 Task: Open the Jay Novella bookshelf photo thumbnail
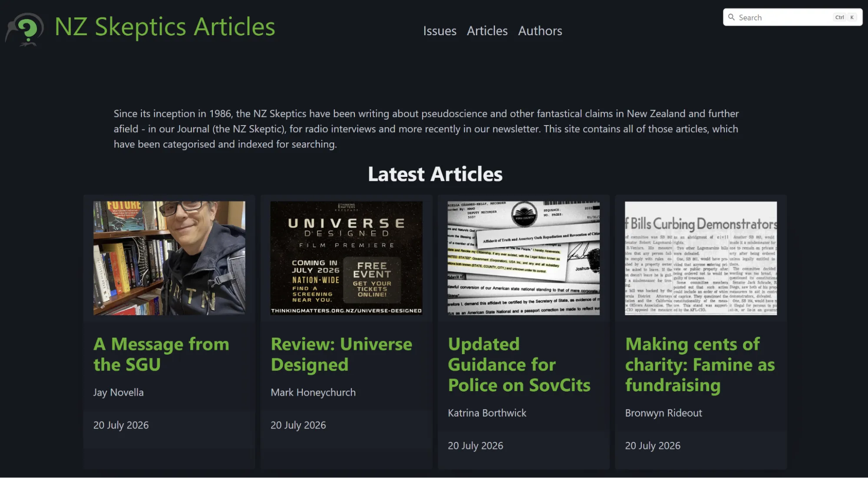tap(169, 258)
